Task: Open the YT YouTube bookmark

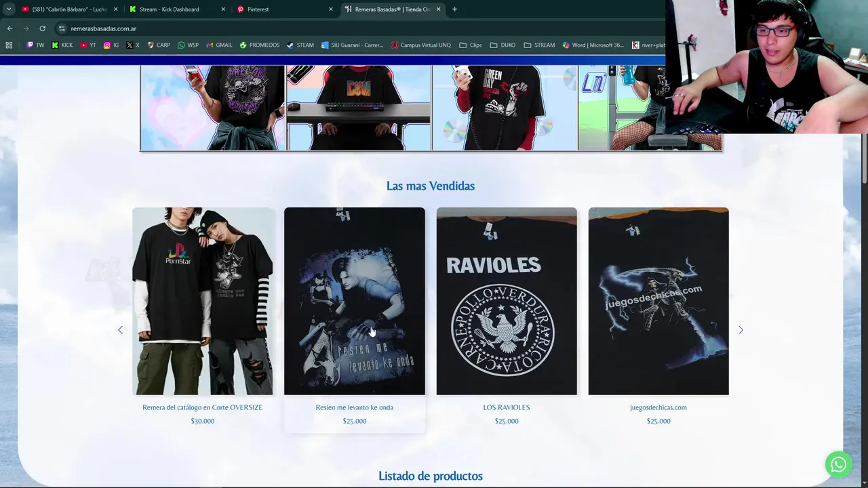Action: pos(87,45)
